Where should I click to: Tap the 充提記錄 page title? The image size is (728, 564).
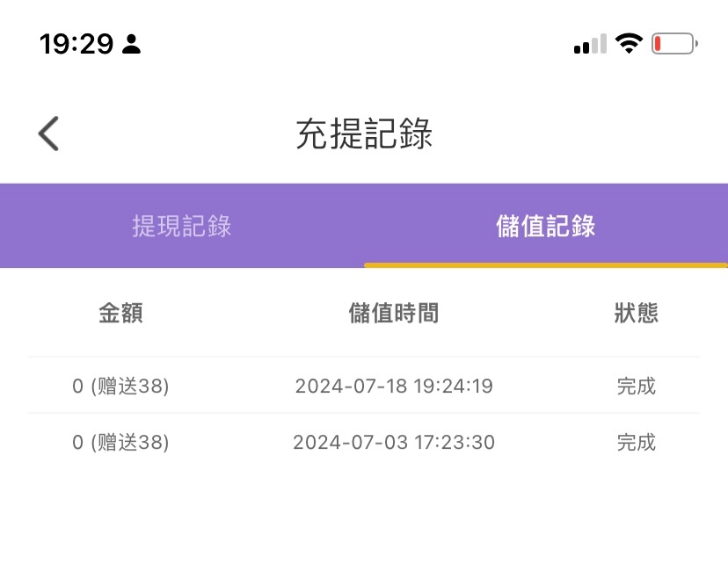364,134
